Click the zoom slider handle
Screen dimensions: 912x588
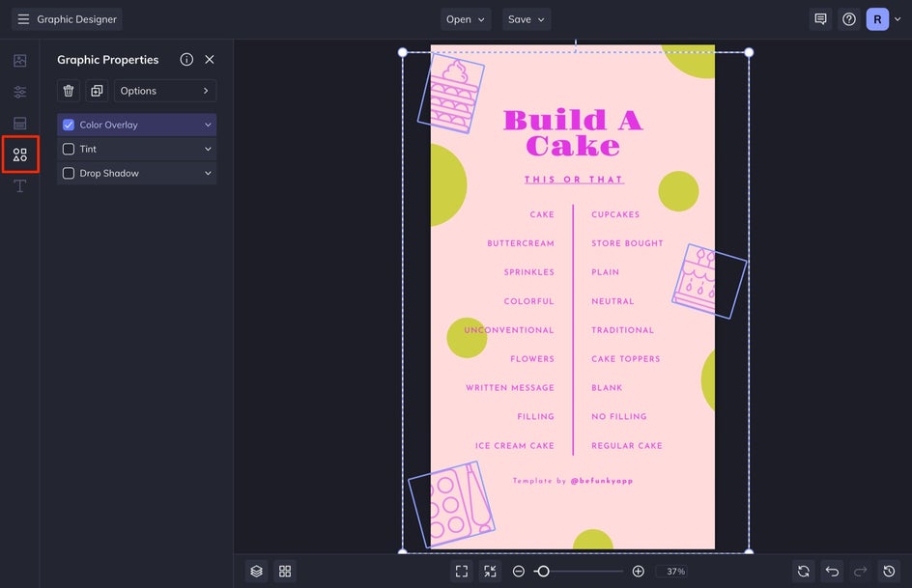coord(543,572)
